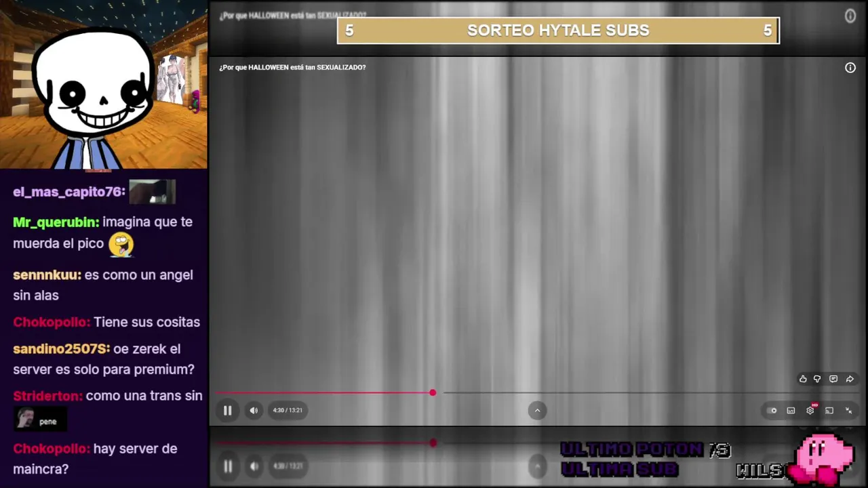The image size is (868, 488).
Task: Dislike the video with thumbs down
Action: point(817,379)
